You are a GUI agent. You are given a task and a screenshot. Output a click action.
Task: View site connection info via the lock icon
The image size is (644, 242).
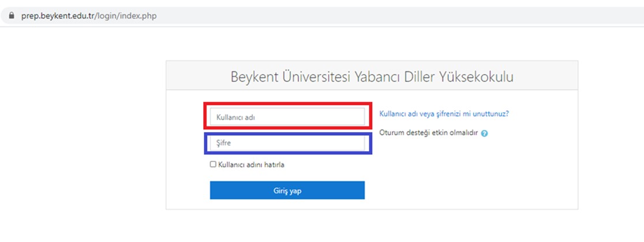click(11, 16)
